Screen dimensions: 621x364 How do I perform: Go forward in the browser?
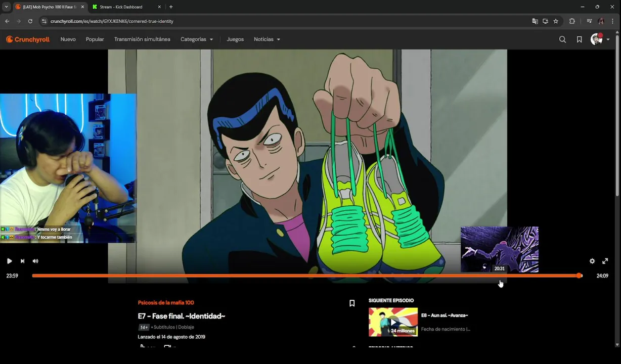click(x=19, y=21)
